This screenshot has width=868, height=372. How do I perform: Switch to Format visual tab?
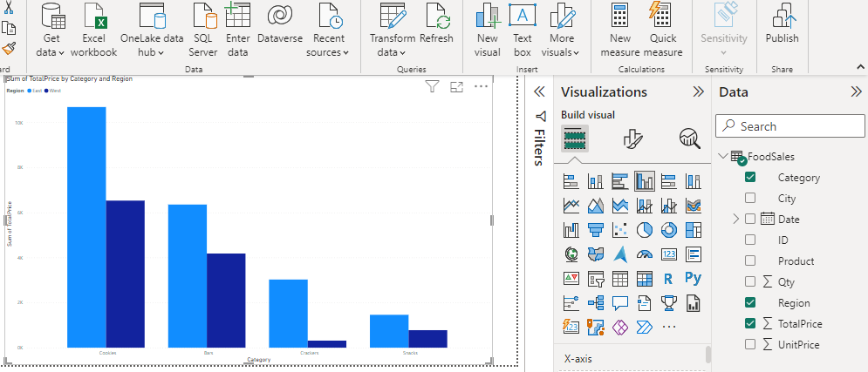(632, 139)
